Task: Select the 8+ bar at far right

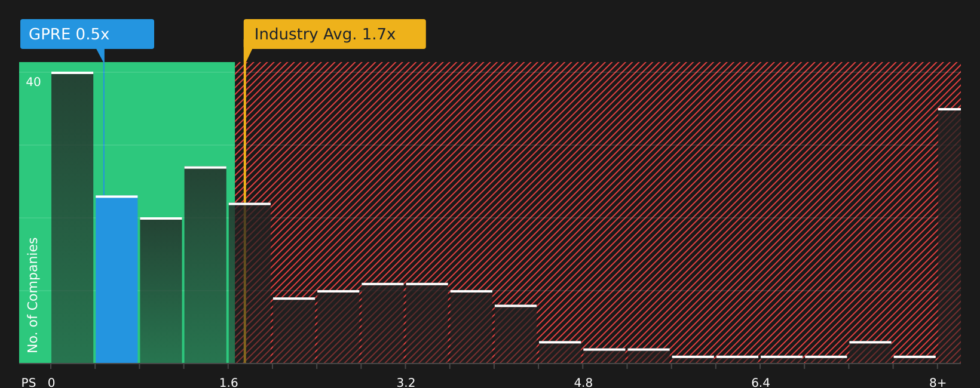Action: pyautogui.click(x=950, y=236)
